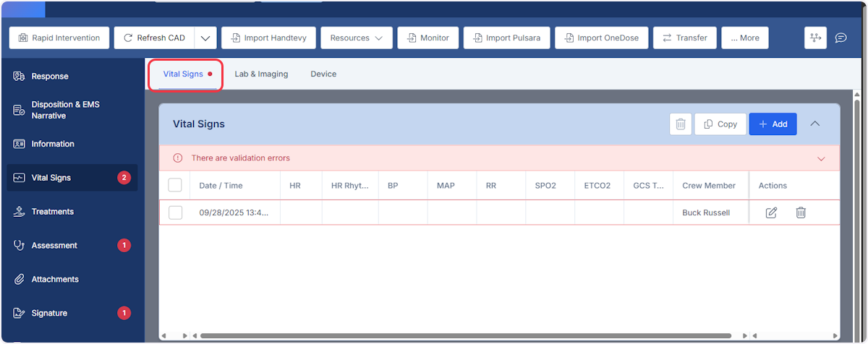The image size is (868, 344).
Task: Click the Crew Member column header
Action: tap(711, 186)
